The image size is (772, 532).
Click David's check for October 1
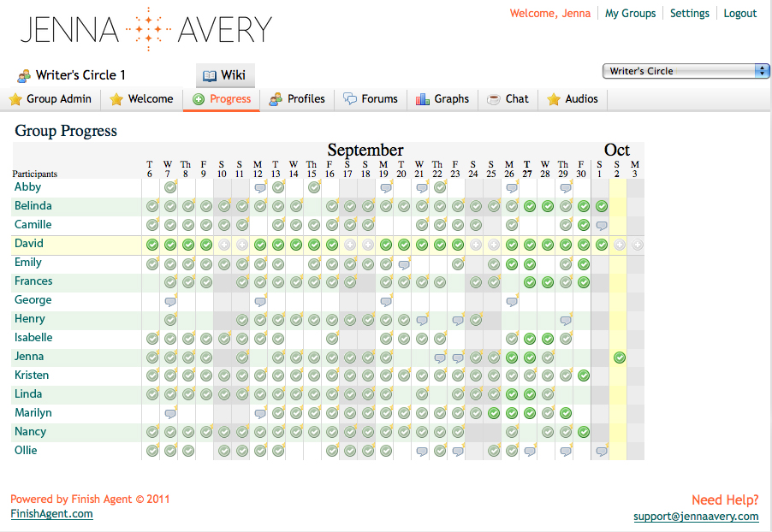601,245
